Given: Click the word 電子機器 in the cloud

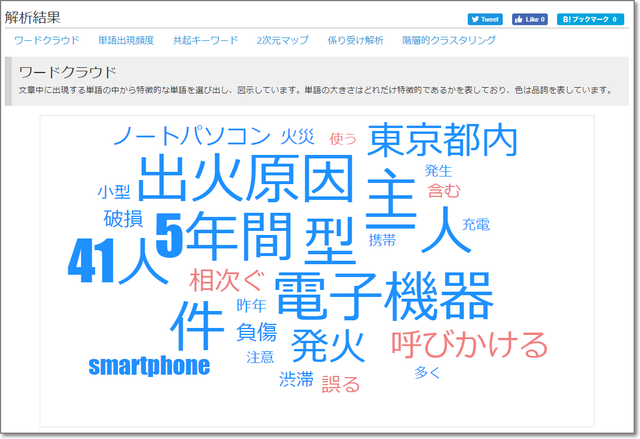Looking at the screenshot, I should coord(383,295).
